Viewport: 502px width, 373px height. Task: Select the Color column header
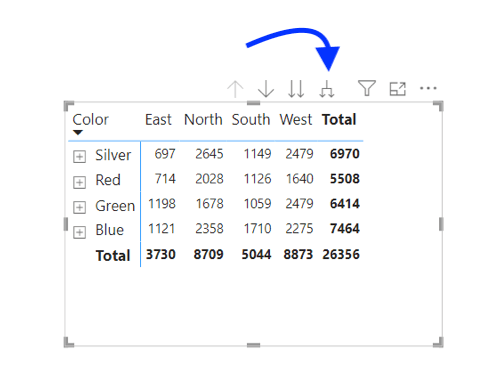point(91,119)
